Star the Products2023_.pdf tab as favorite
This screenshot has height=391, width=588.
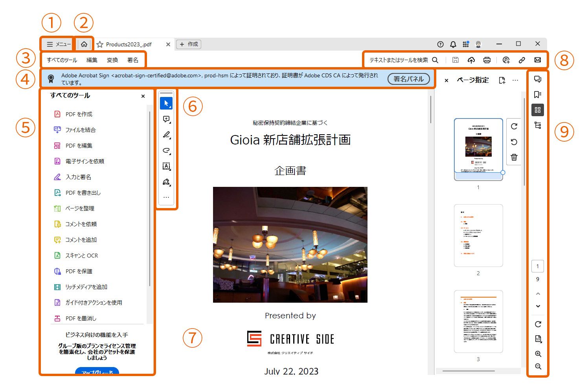click(x=100, y=44)
